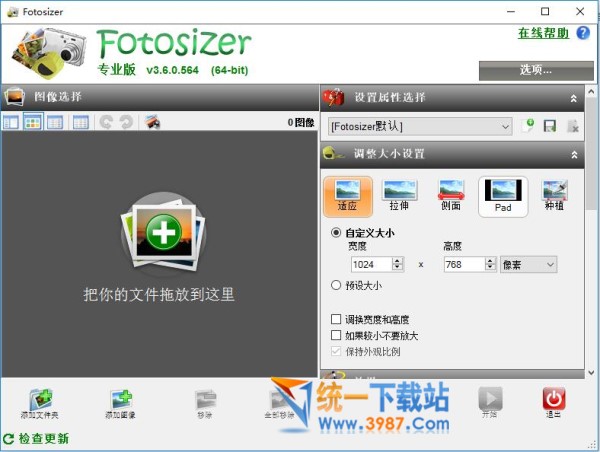
Task: Save the current profile with floppy icon
Action: (550, 126)
